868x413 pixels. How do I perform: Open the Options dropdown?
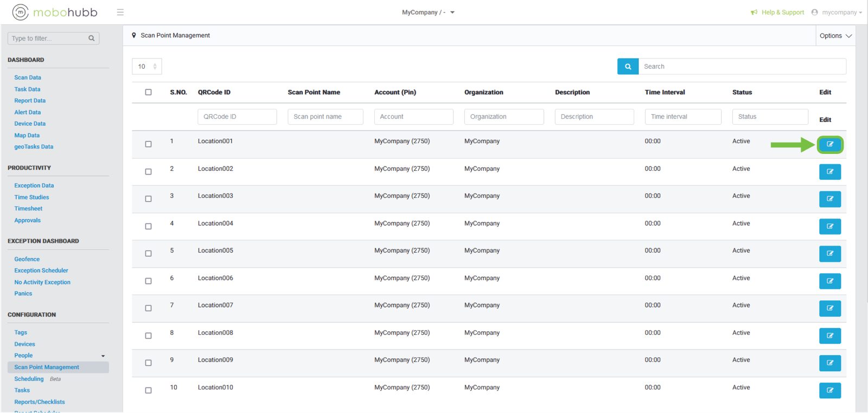point(835,36)
